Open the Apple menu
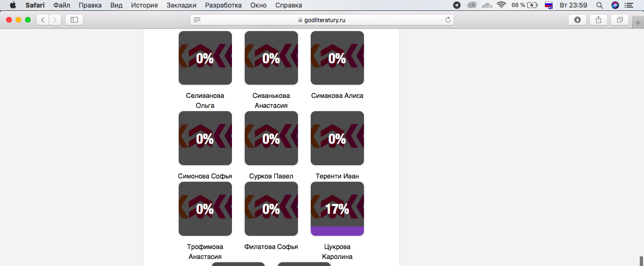The width and height of the screenshot is (644, 266). [x=13, y=5]
